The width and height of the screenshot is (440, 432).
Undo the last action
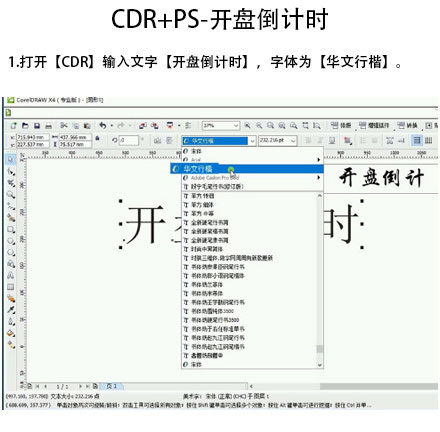[103, 126]
